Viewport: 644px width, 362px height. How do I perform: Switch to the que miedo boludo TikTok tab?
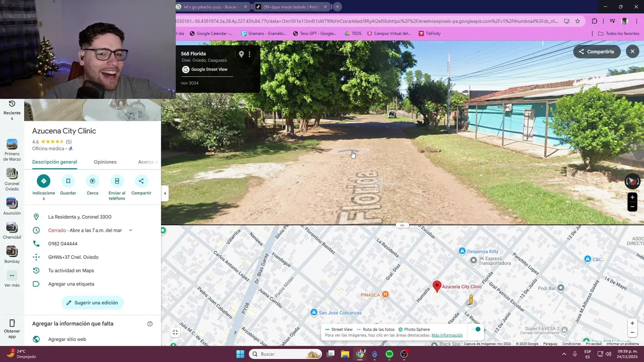(x=291, y=7)
